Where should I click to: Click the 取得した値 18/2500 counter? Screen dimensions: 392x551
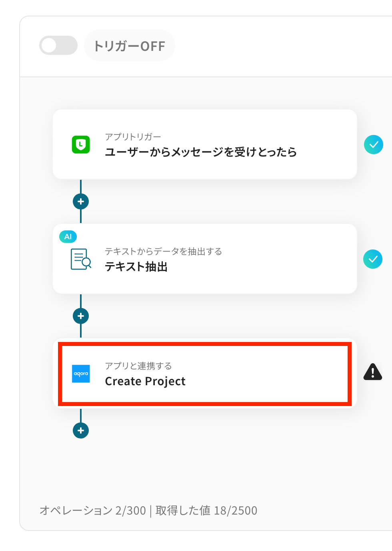206,511
